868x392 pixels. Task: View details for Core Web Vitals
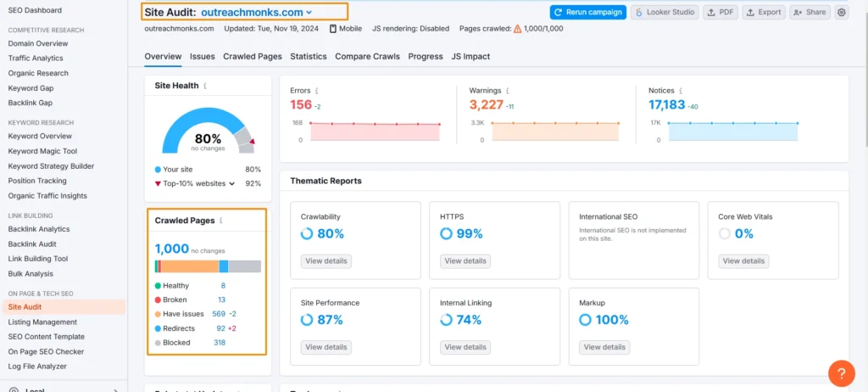click(743, 261)
